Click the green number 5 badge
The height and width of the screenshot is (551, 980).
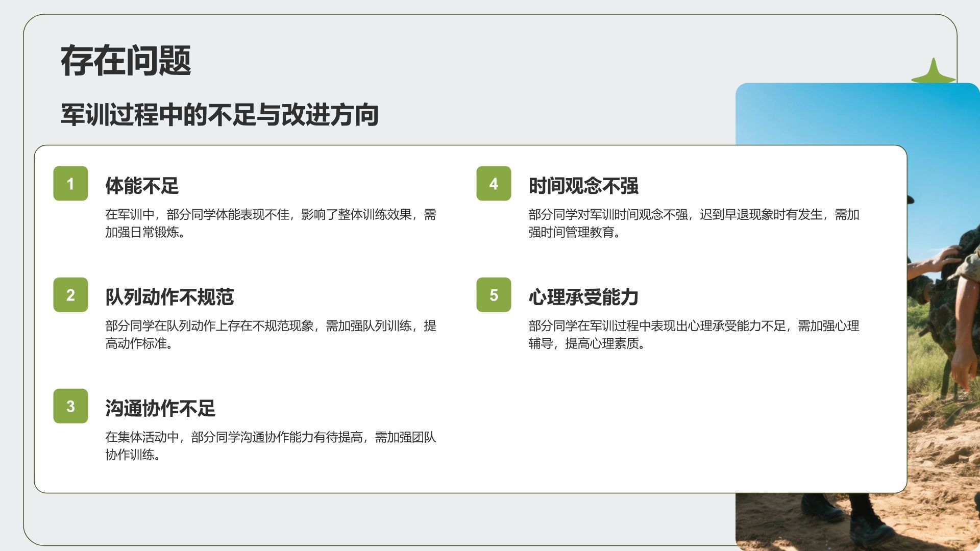pyautogui.click(x=494, y=295)
